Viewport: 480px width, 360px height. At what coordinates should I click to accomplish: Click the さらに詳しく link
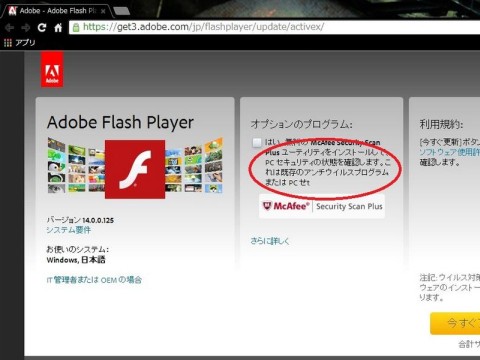270,241
